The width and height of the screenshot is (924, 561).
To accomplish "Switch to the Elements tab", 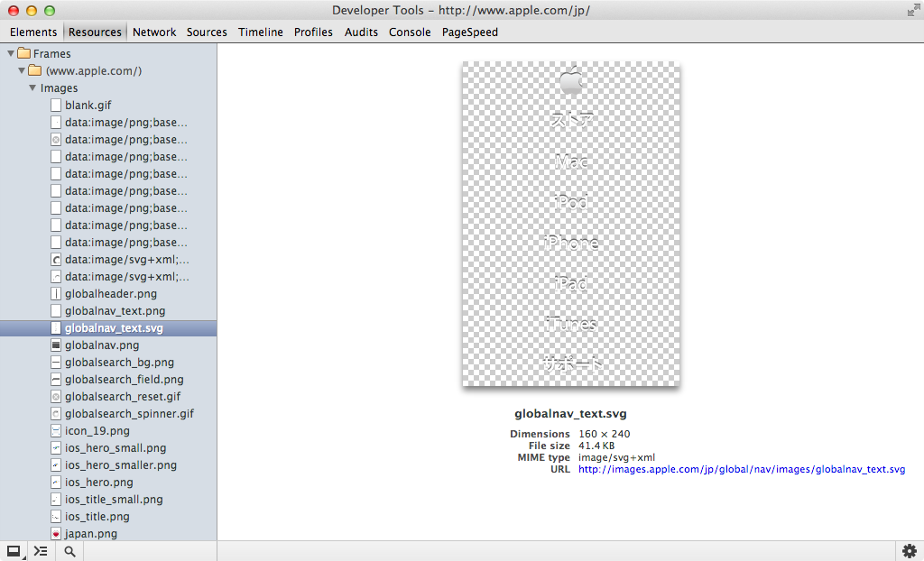I will [33, 32].
